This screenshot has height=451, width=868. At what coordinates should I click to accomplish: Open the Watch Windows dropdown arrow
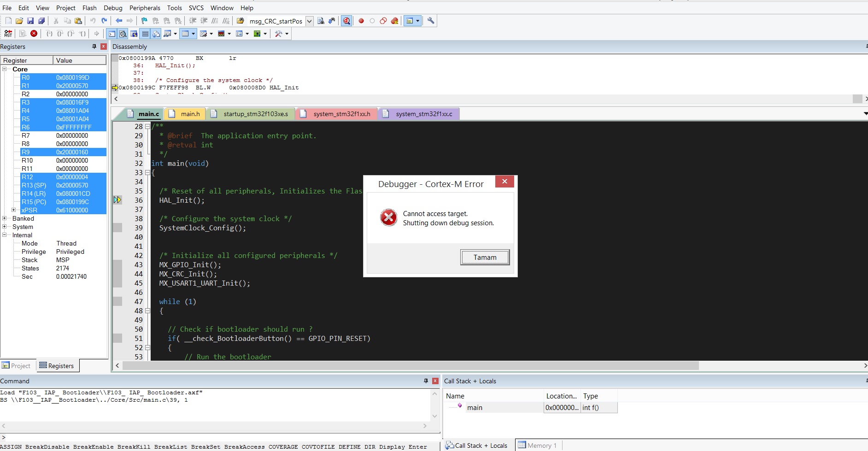coord(175,34)
